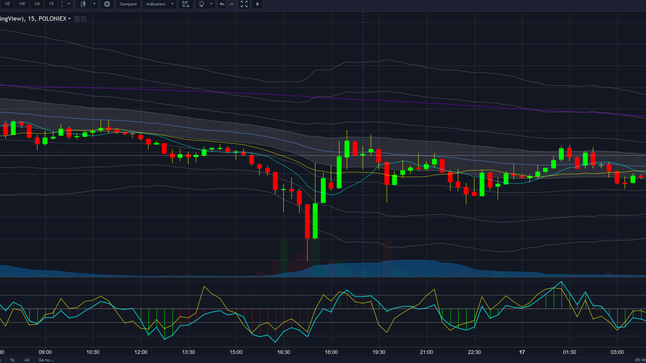Click the 03:00 time axis label
The width and height of the screenshot is (646, 363).
617,352
